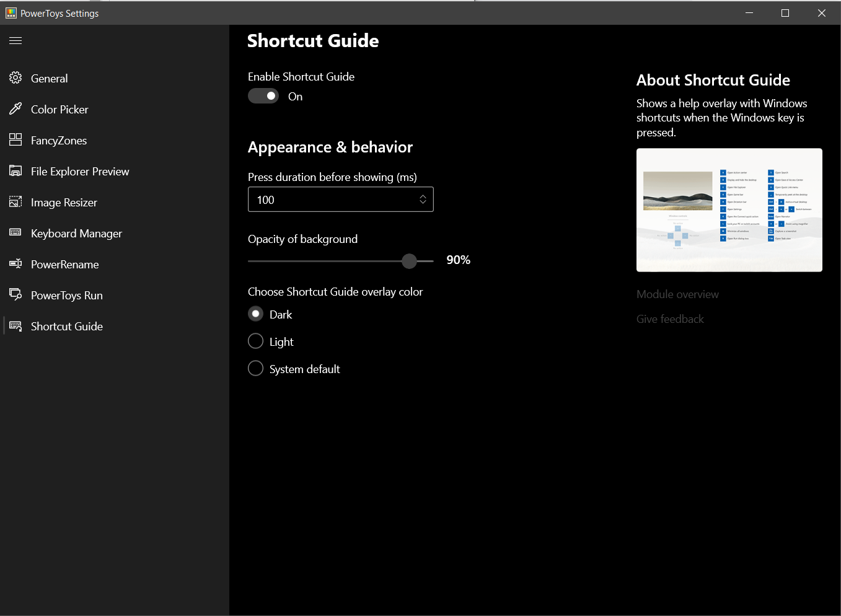Open the Module overview link

pyautogui.click(x=677, y=294)
